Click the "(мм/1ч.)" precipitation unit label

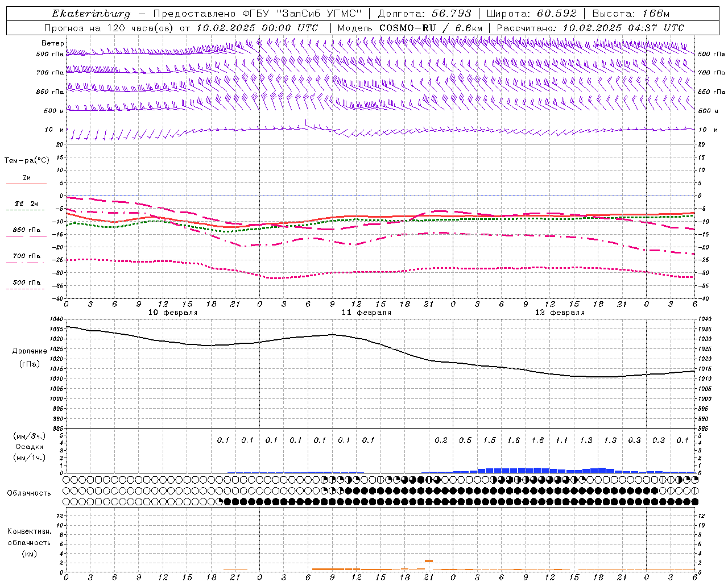coord(29,458)
